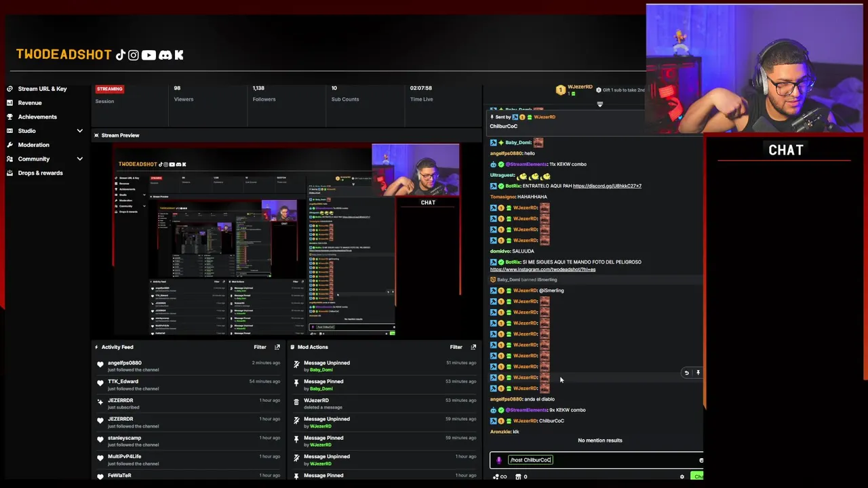This screenshot has width=868, height=488.
Task: Click the 1,138 Followers stat
Action: pyautogui.click(x=264, y=94)
